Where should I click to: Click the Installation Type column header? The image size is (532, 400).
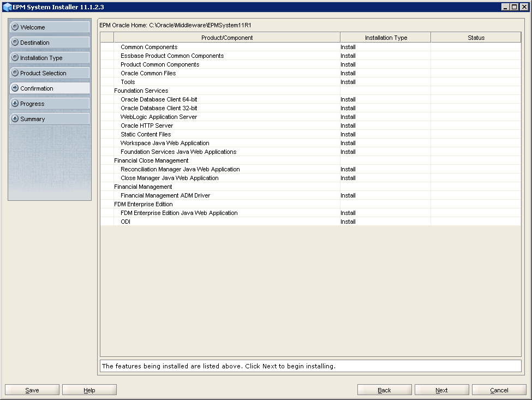coord(386,38)
